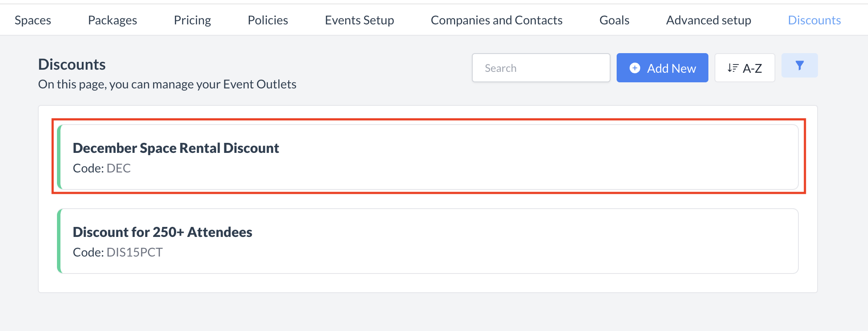Focus the Search input field
Viewport: 868px width, 331px height.
[541, 68]
